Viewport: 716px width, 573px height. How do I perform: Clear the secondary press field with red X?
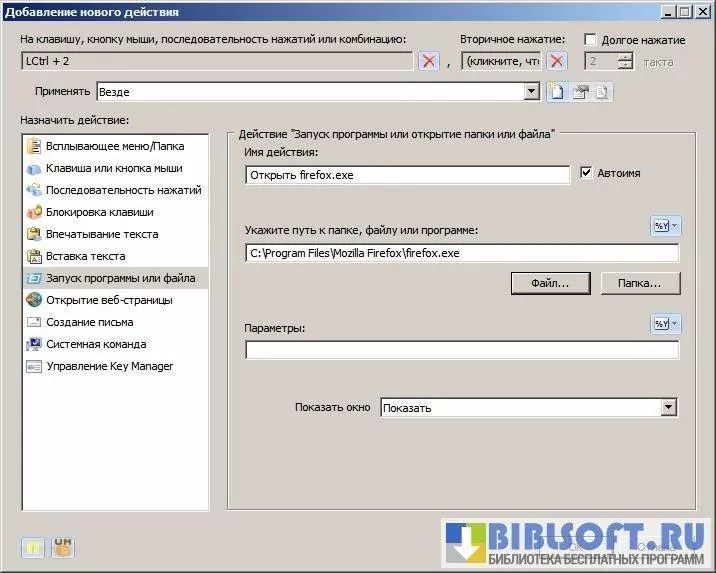tap(557, 62)
